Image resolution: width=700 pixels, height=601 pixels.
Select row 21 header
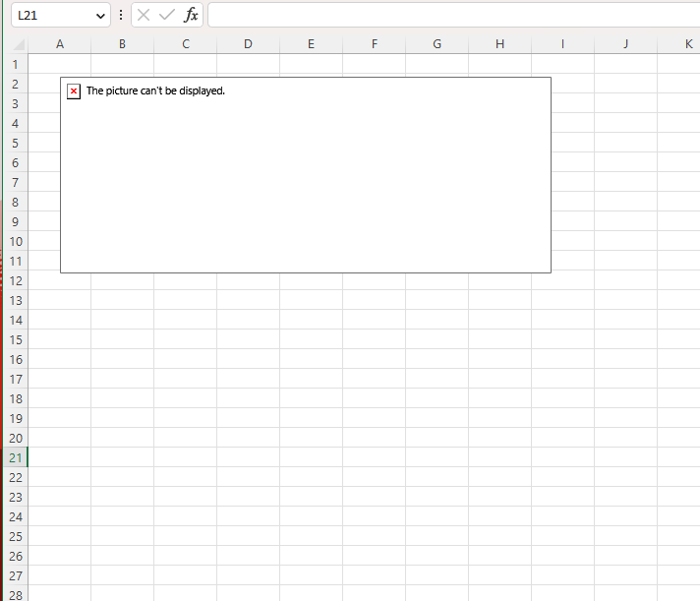15,457
